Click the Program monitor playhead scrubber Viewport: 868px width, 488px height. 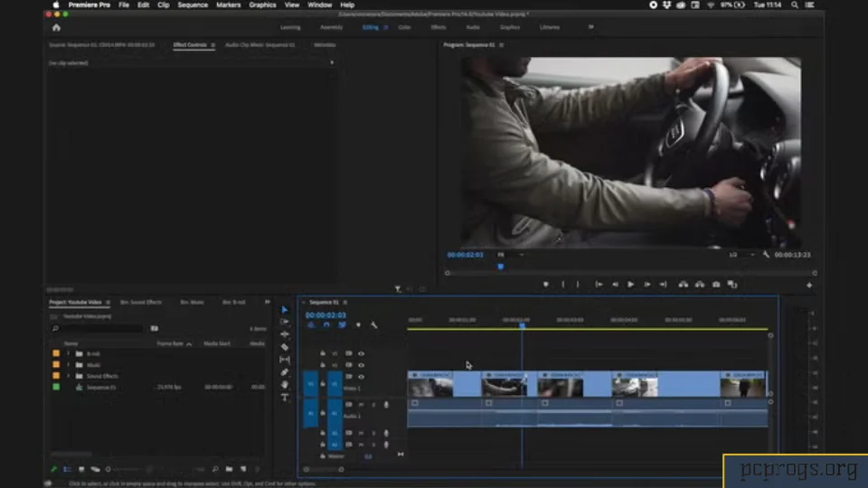pos(500,267)
